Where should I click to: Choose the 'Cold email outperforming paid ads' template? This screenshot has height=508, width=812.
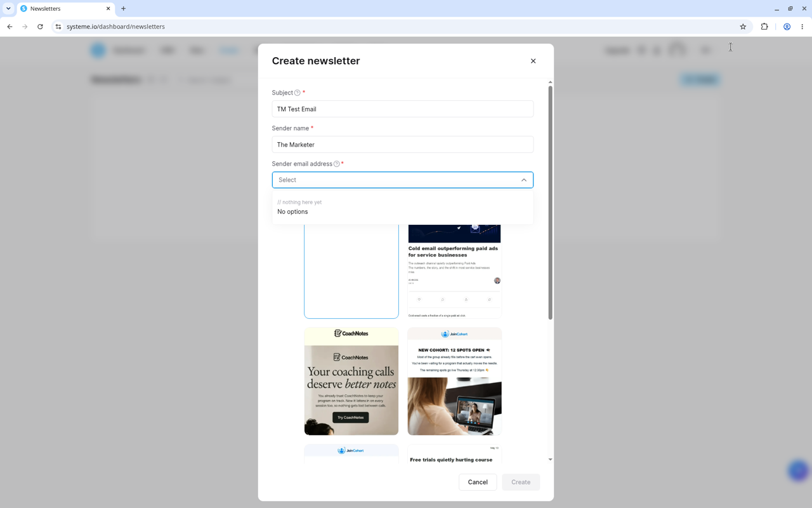click(x=454, y=271)
